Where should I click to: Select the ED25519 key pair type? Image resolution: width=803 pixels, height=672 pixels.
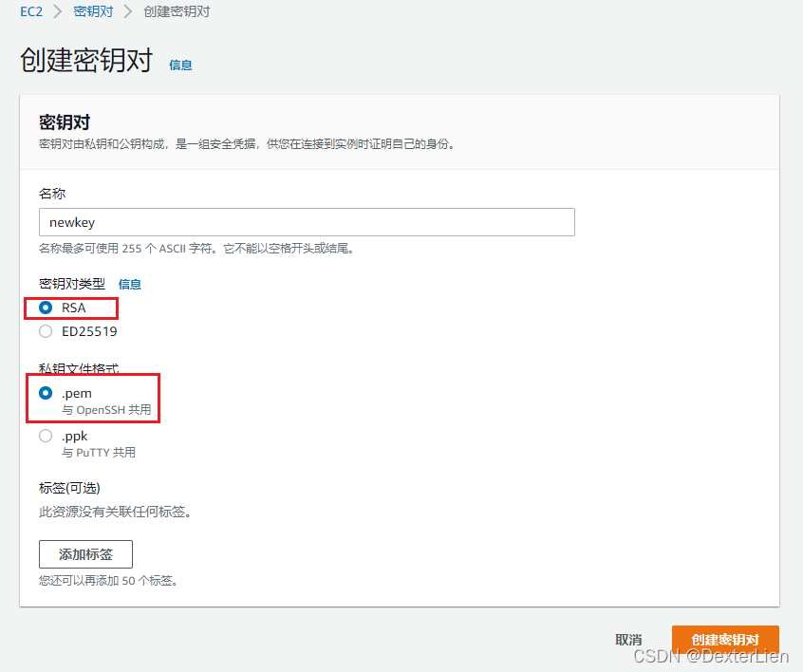click(x=46, y=331)
